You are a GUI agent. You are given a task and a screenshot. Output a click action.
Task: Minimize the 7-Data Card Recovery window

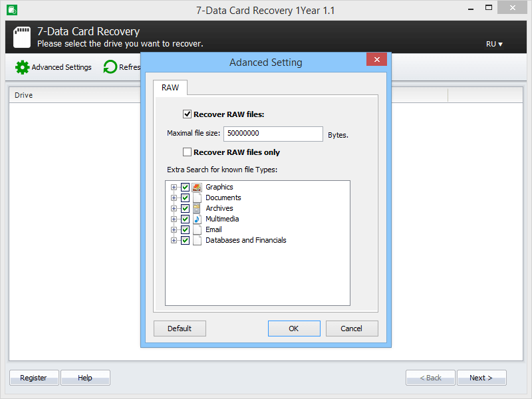point(471,8)
